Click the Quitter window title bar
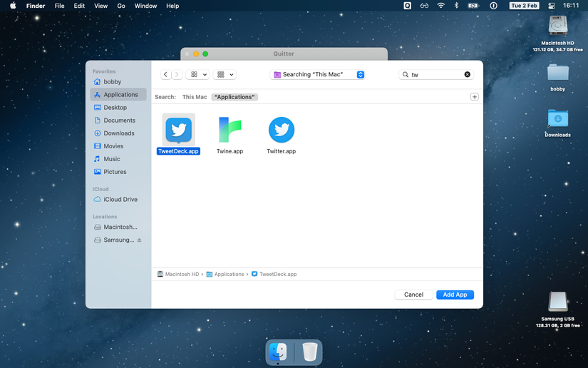 [x=284, y=53]
